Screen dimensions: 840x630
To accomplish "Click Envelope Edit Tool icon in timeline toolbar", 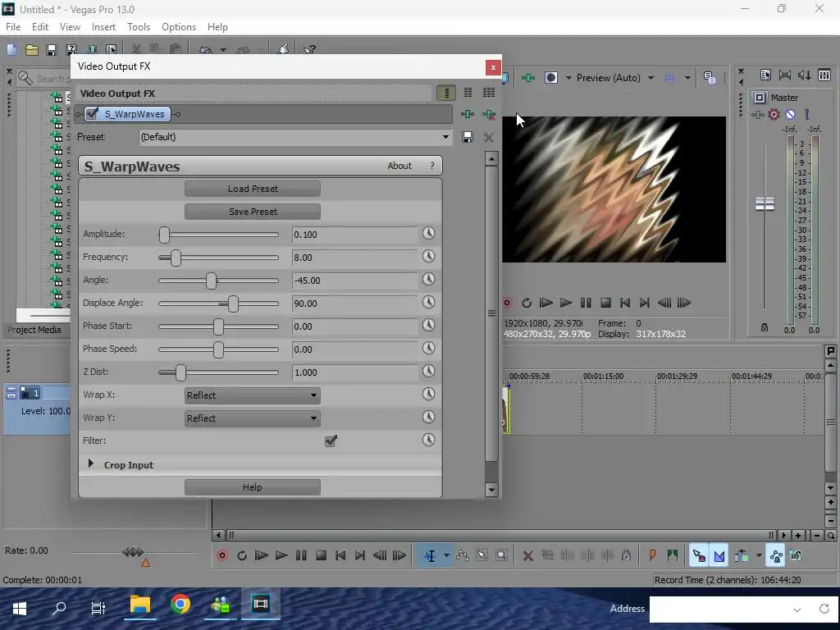I will (463, 556).
